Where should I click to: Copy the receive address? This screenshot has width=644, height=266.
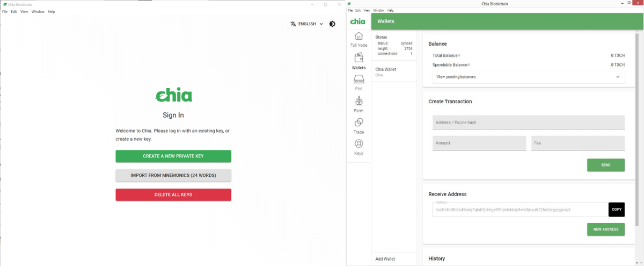tap(617, 210)
